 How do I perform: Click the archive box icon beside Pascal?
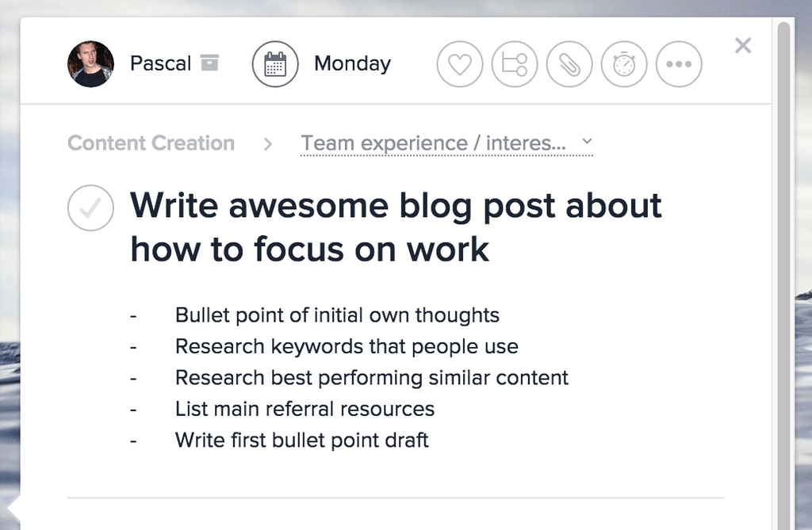point(209,62)
